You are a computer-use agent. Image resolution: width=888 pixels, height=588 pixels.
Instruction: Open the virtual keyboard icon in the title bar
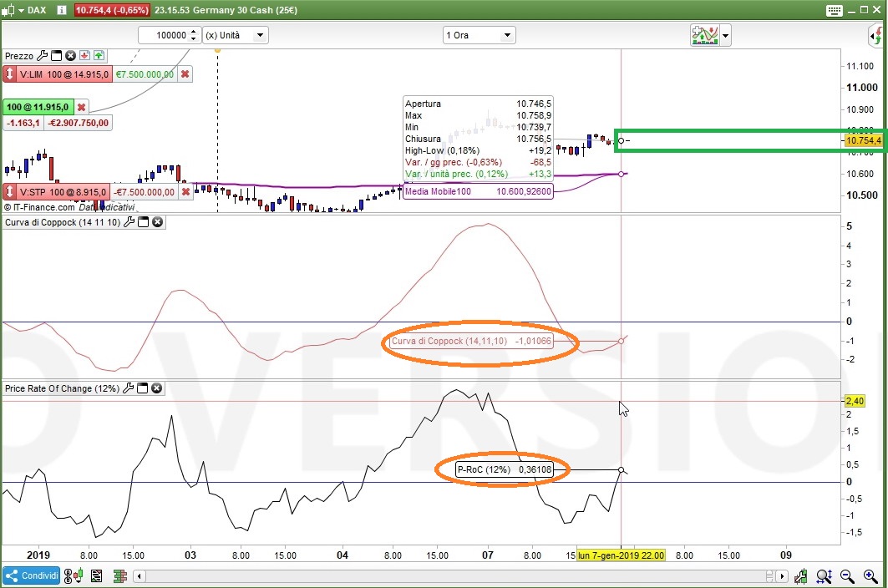pyautogui.click(x=835, y=10)
